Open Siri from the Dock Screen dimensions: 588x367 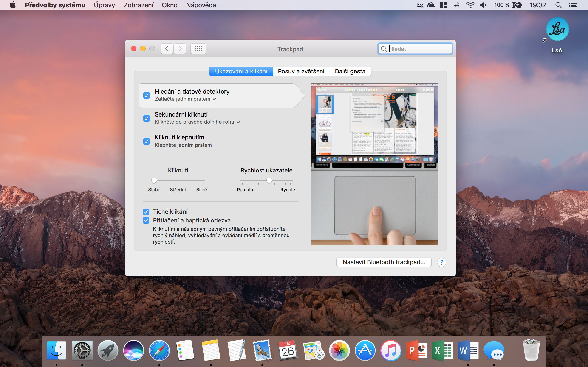point(133,350)
